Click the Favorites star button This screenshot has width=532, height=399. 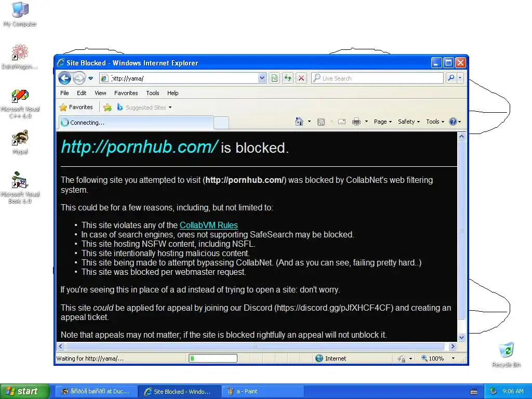click(76, 107)
